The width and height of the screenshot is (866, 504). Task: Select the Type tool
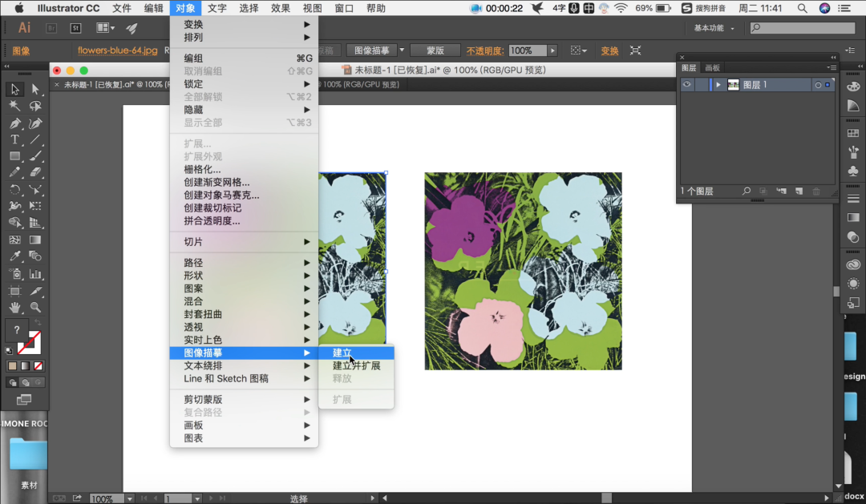[15, 139]
